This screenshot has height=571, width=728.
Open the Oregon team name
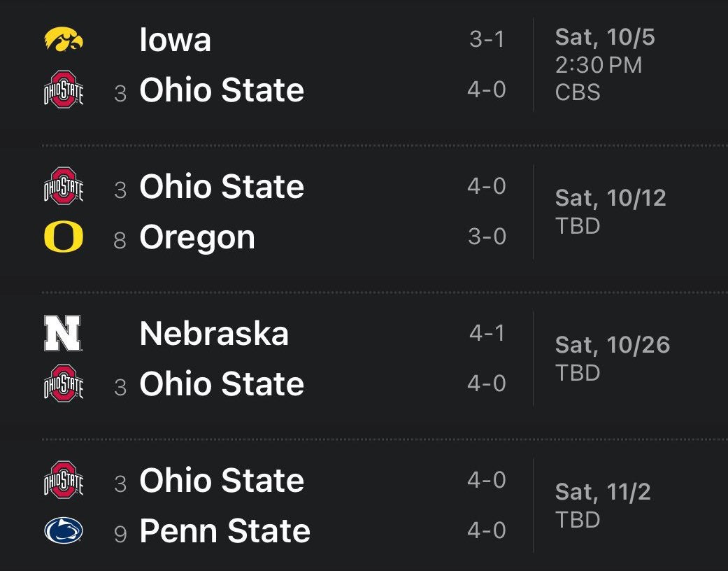coord(197,237)
